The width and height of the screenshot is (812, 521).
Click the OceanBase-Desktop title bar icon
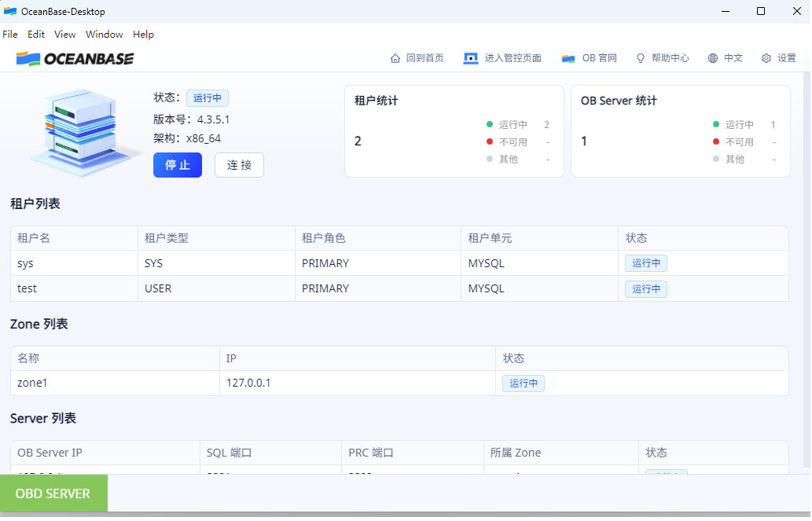coord(10,11)
